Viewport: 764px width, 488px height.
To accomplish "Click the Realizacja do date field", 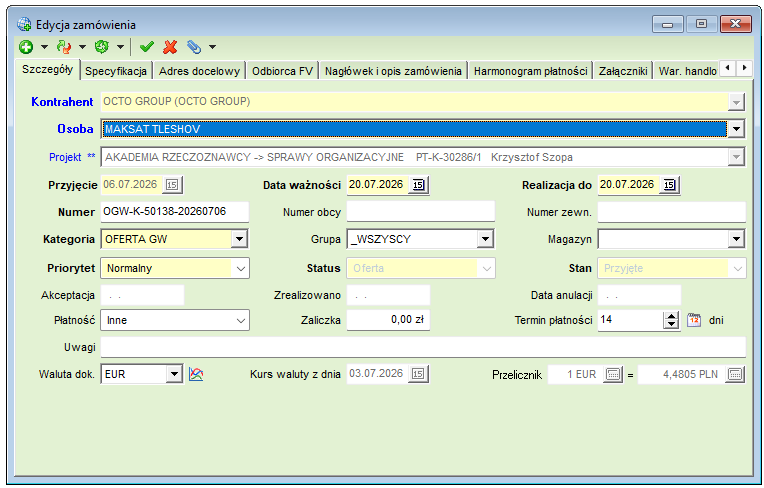I will (x=629, y=185).
